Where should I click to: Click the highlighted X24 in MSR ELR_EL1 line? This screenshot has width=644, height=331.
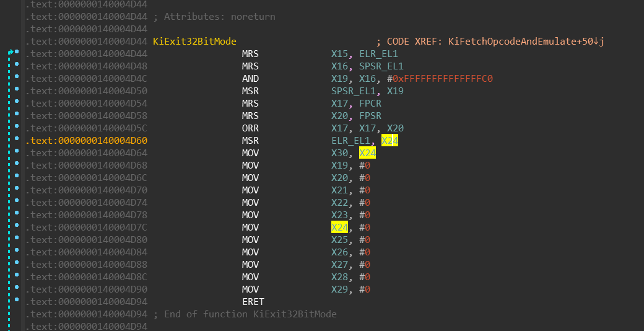389,141
